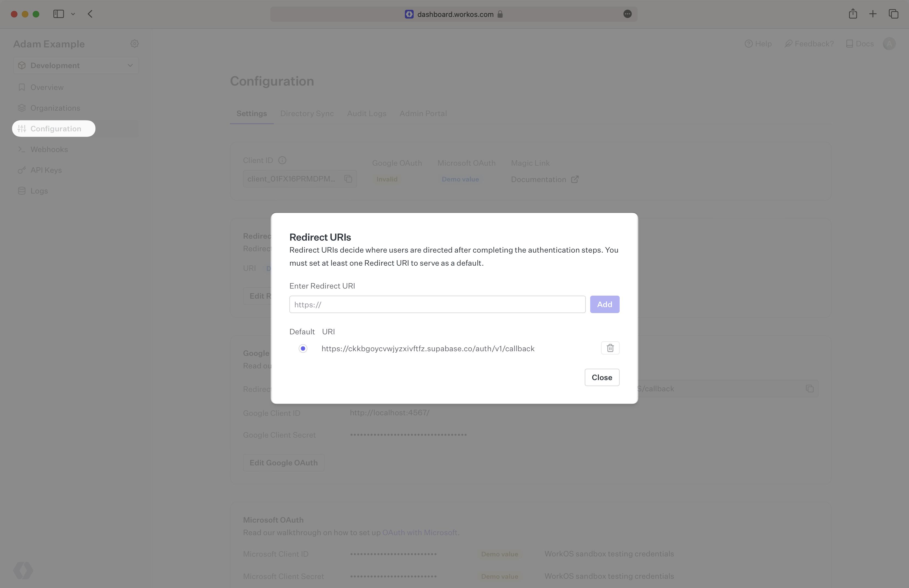Delete the supabase redirect URI with trash icon
Viewport: 909px width, 588px height.
pos(610,348)
